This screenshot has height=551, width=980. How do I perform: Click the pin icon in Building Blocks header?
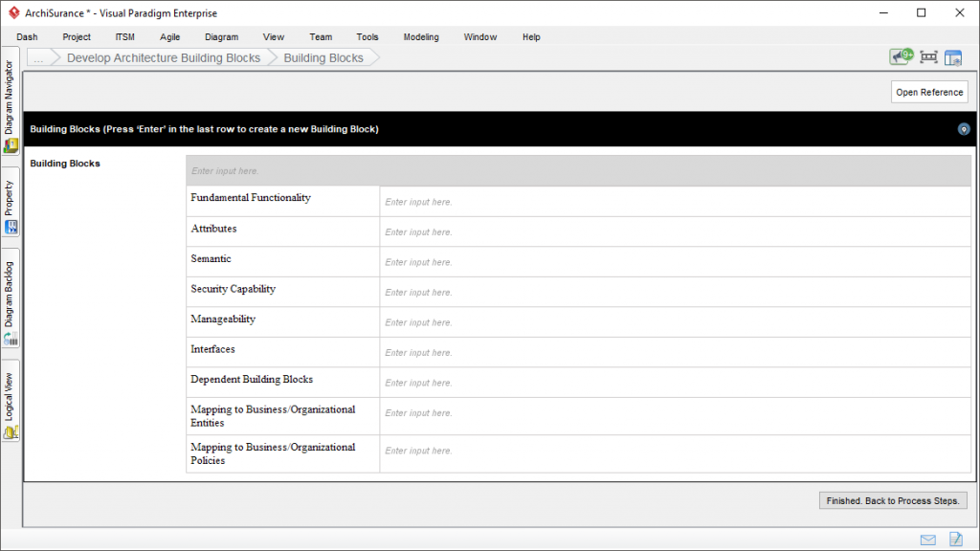pyautogui.click(x=964, y=129)
